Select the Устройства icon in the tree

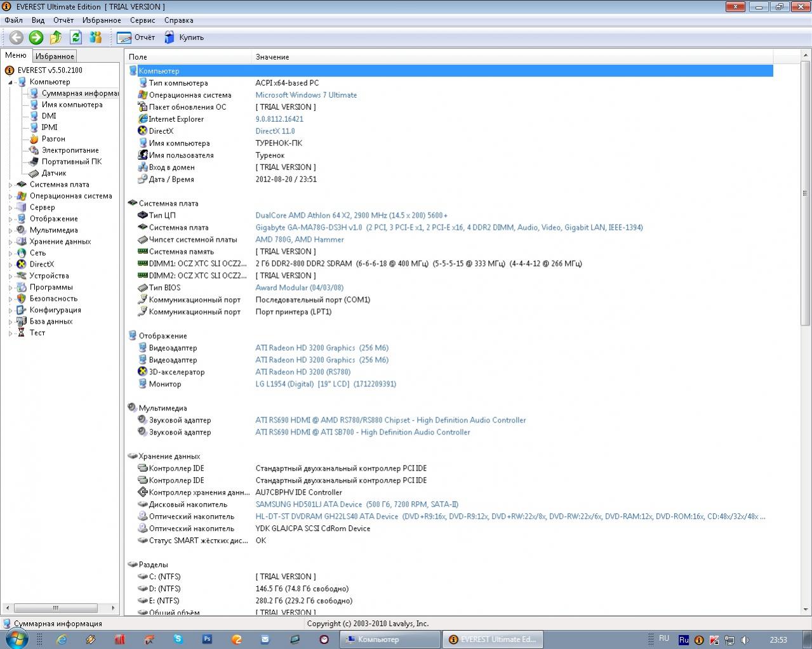click(x=22, y=276)
